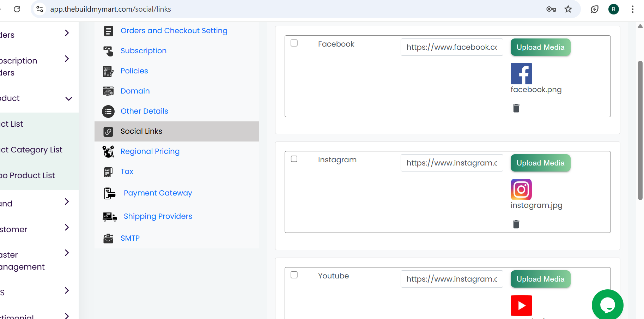Delete the facebook.png image
The height and width of the screenshot is (319, 644).
point(516,108)
